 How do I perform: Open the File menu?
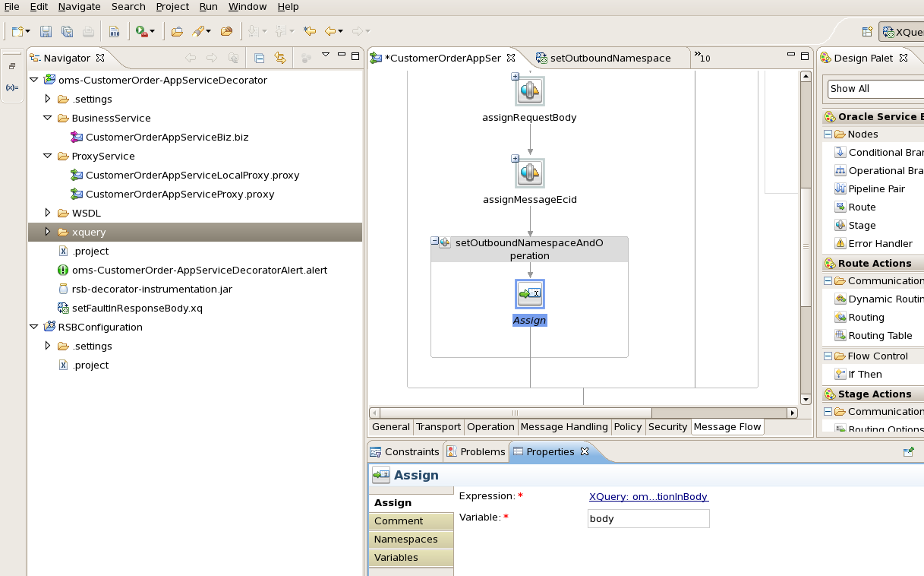pyautogui.click(x=11, y=6)
